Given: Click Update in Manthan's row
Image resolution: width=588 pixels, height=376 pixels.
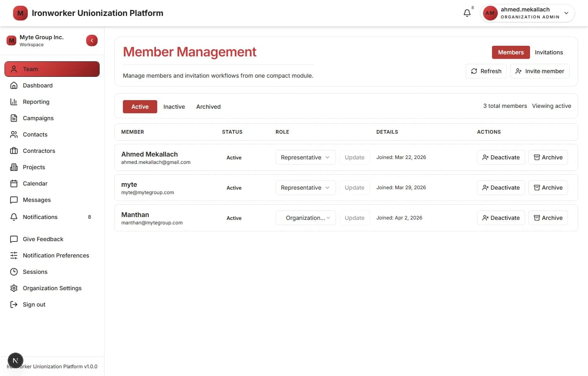Looking at the screenshot, I should [x=354, y=218].
